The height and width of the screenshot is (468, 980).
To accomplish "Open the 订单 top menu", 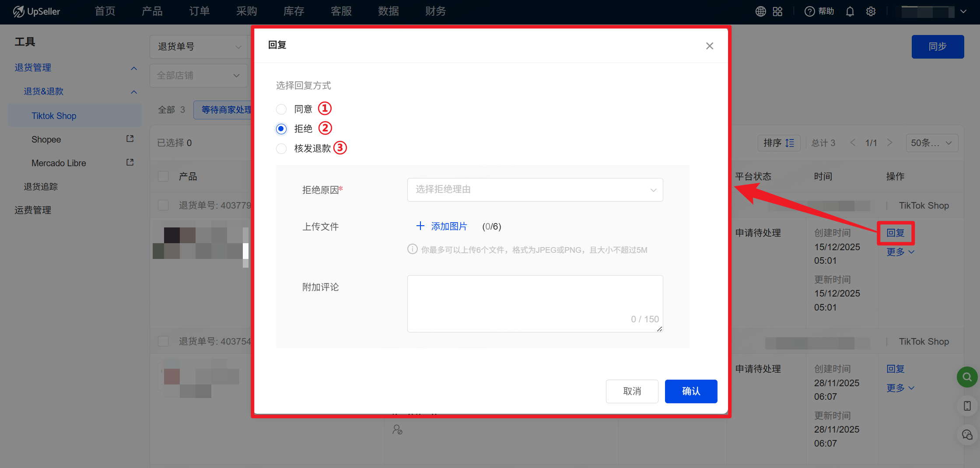I will 199,11.
